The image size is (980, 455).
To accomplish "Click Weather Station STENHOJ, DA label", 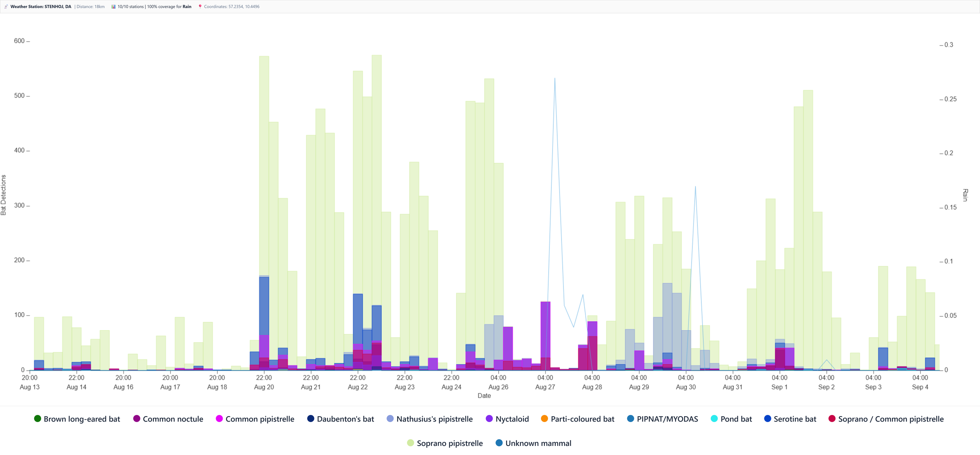I will point(41,7).
